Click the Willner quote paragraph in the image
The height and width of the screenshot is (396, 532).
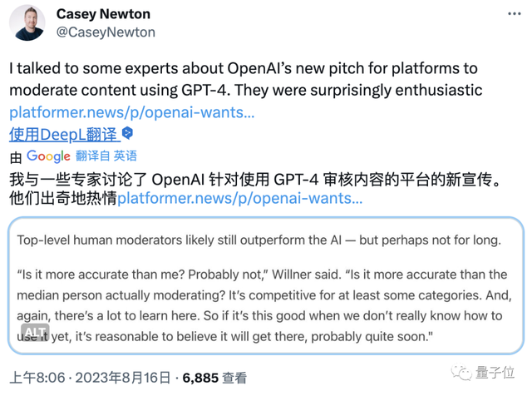point(262,305)
